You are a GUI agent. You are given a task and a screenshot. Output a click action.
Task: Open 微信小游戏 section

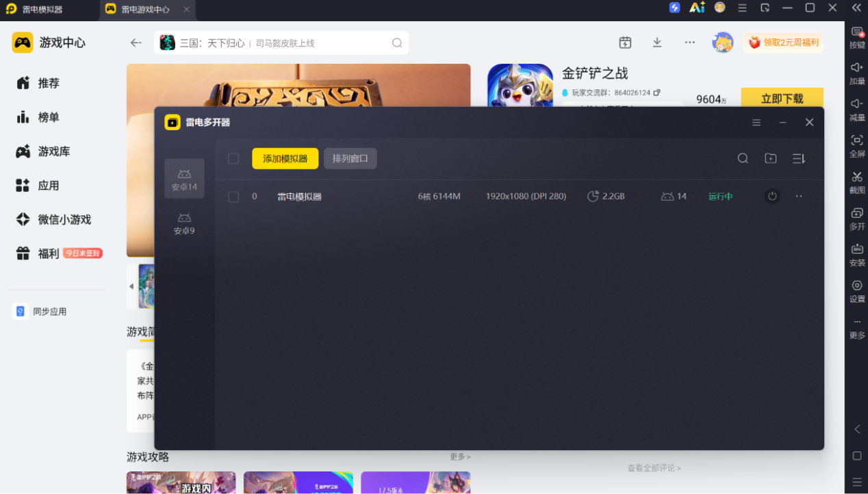coord(64,219)
